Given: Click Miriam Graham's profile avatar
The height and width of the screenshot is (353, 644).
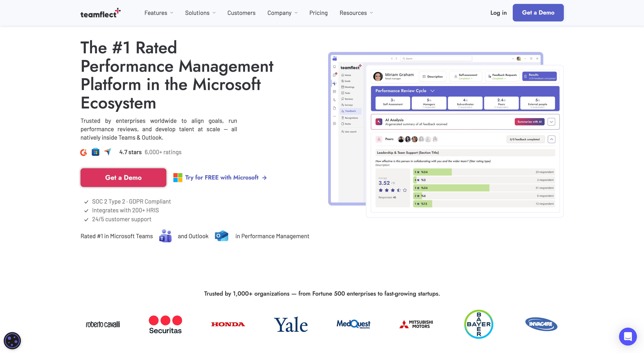Looking at the screenshot, I should [x=378, y=76].
